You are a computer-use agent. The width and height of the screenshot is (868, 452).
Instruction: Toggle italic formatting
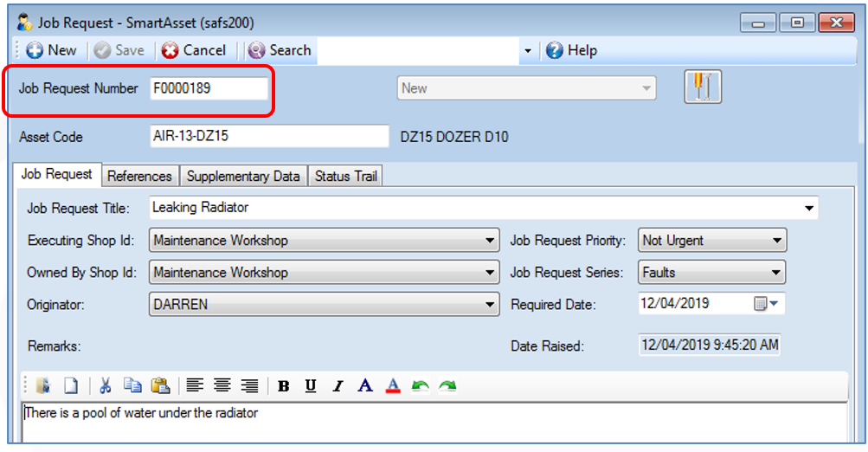coord(338,386)
